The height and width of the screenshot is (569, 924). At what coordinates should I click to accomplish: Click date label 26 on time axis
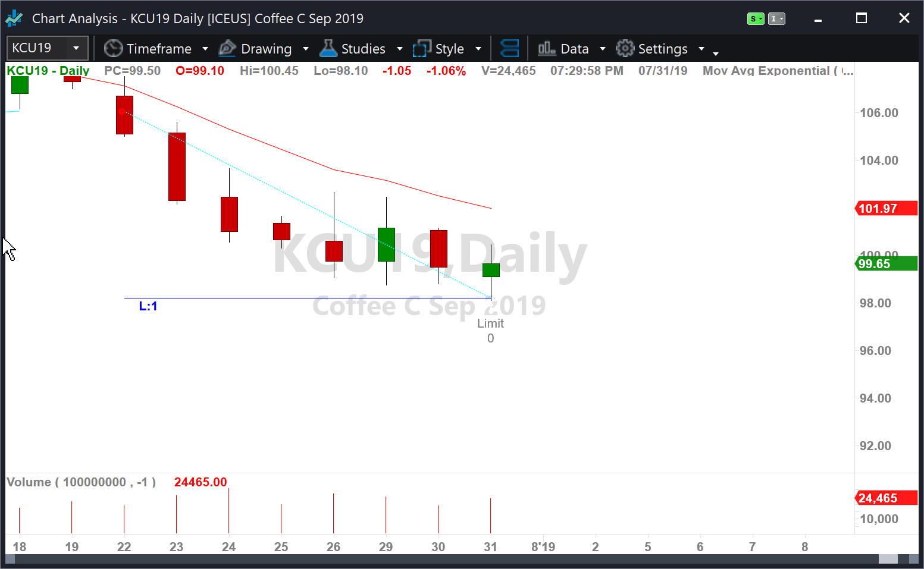(333, 547)
